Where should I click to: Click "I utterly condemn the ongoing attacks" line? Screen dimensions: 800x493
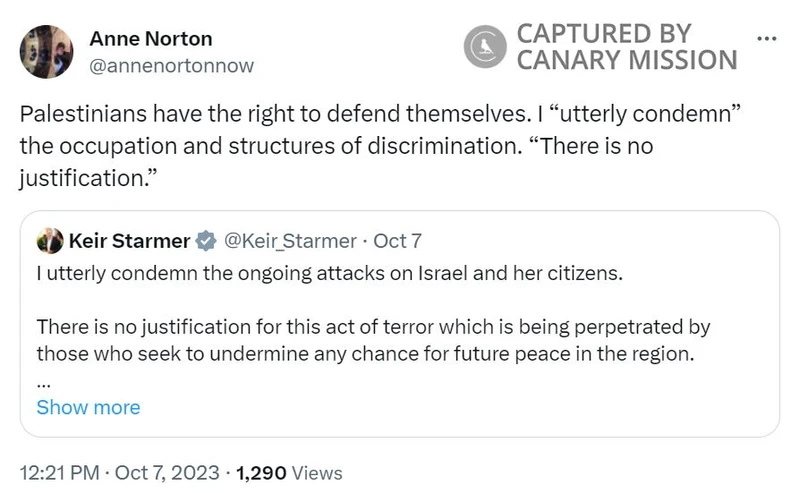329,273
